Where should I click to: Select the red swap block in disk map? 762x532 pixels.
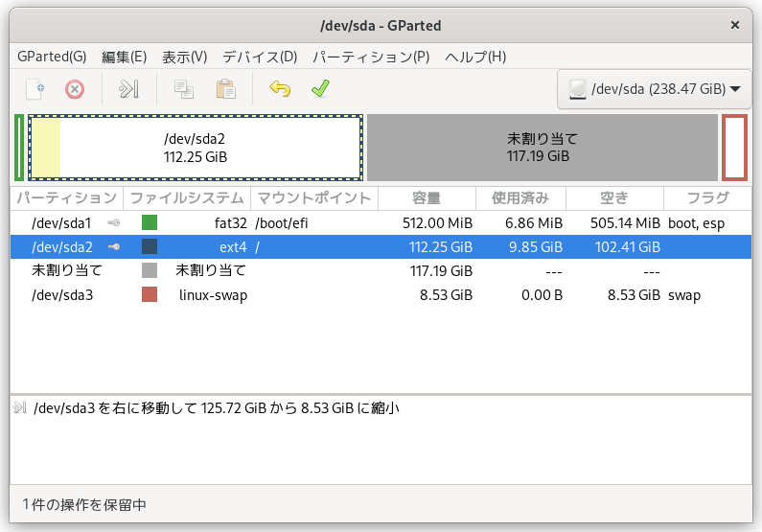click(x=734, y=148)
